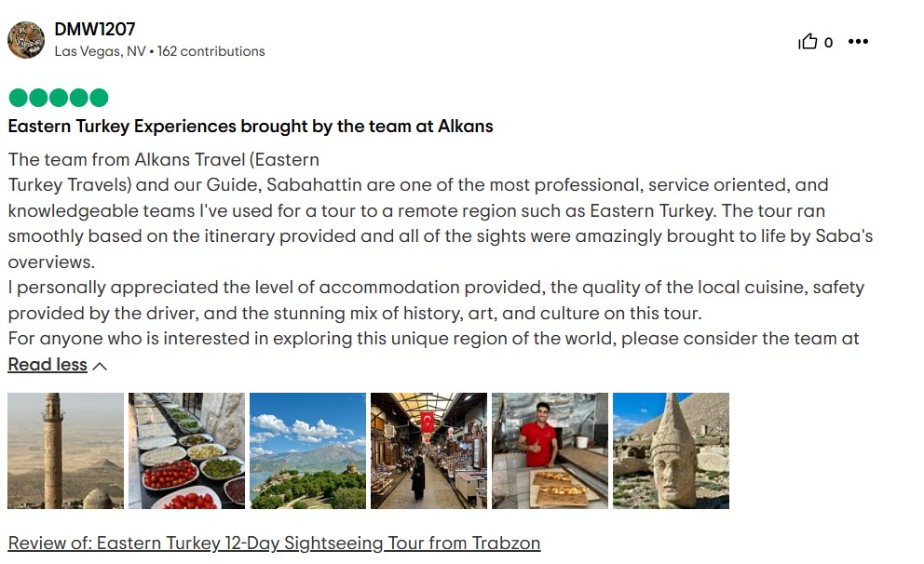The height and width of the screenshot is (564, 924).
Task: Click the DMW1207 tiger profile avatar
Action: [26, 40]
